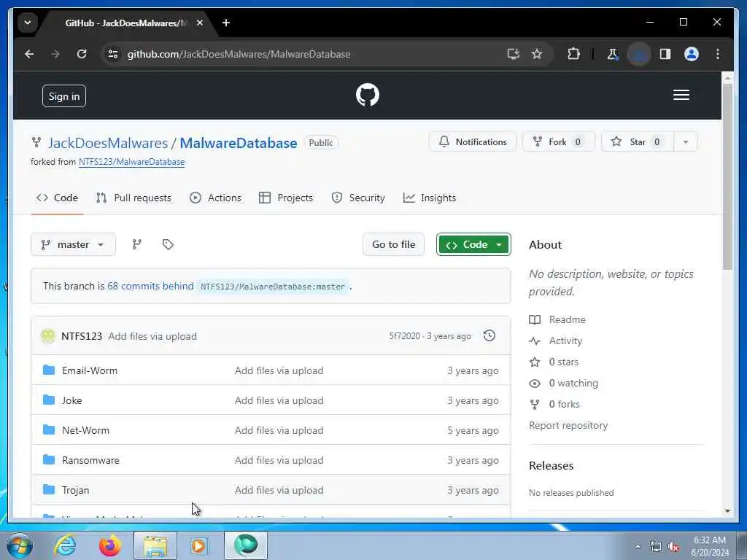Click Report repository link

tap(568, 425)
